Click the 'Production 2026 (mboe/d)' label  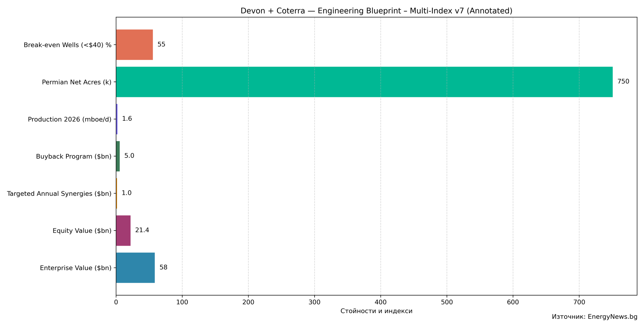70,119
